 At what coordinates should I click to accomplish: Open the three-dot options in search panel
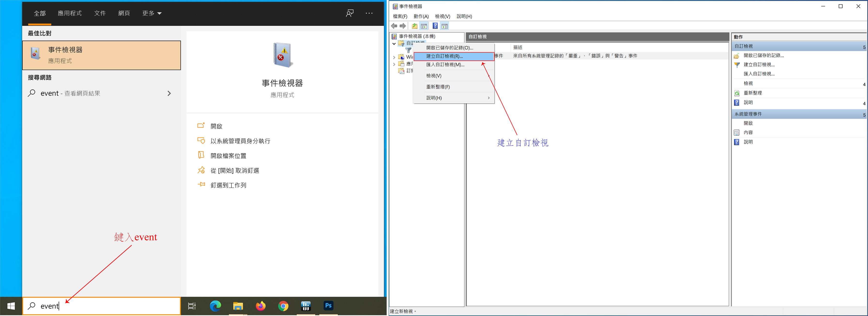pos(369,13)
